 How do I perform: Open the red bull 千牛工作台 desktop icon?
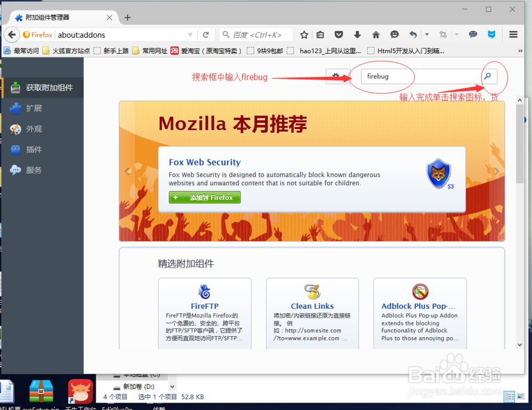80,391
